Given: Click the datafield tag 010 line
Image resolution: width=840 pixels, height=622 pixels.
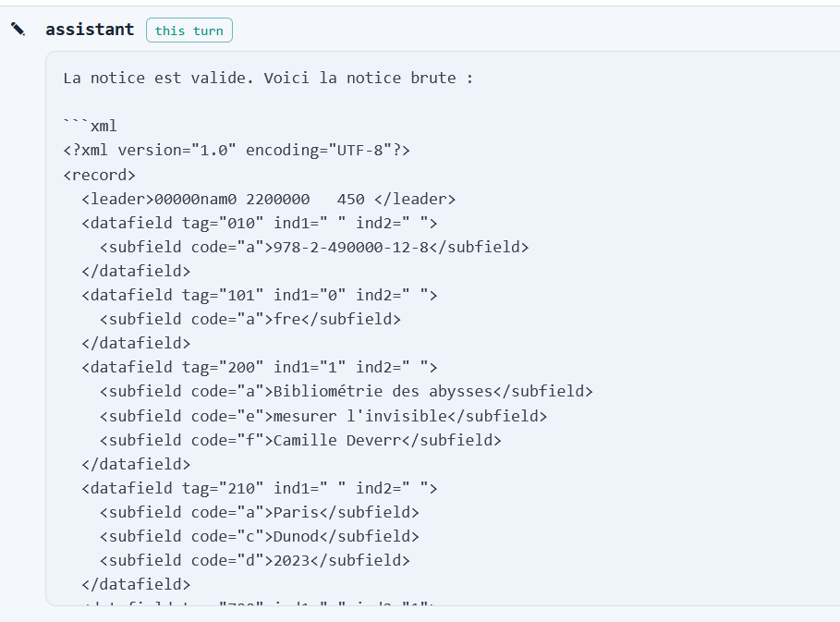Looking at the screenshot, I should pos(260,223).
